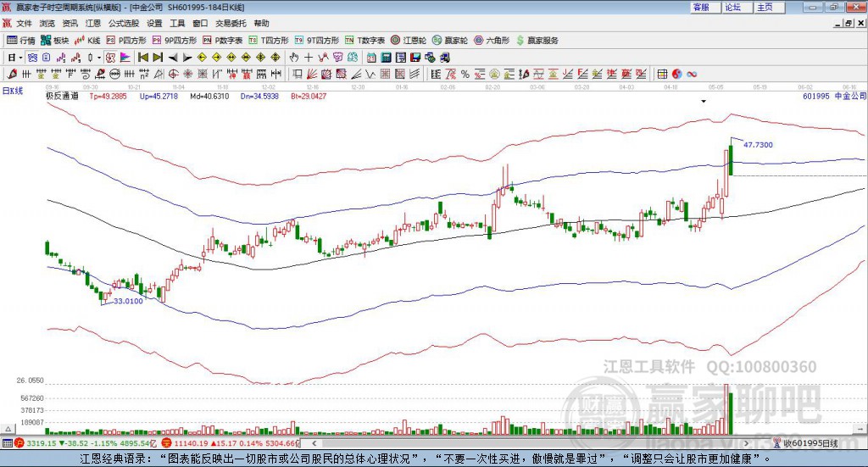Click the 极反通道 indicator name
The width and height of the screenshot is (868, 467).
point(62,97)
